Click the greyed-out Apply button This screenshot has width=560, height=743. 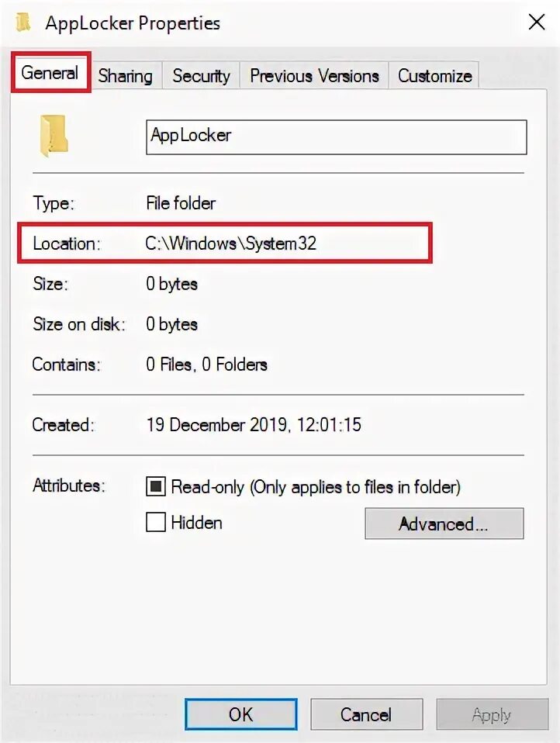pyautogui.click(x=492, y=714)
